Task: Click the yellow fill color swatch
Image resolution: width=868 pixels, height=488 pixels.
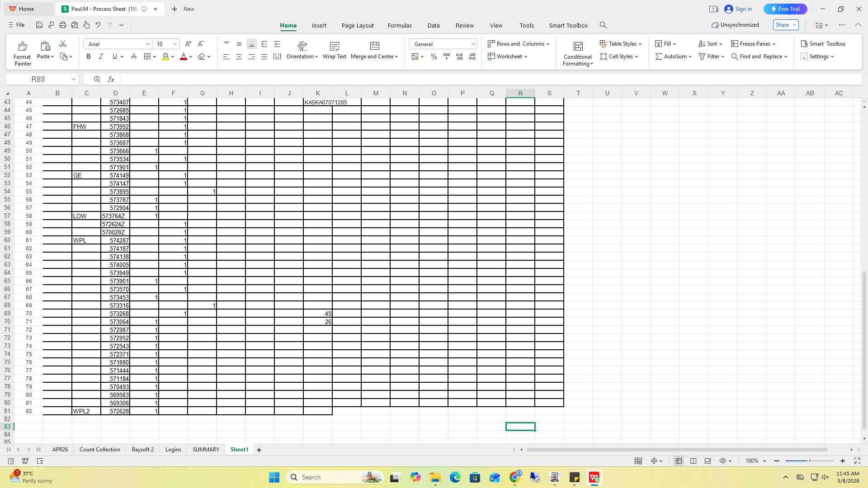Action: (x=165, y=56)
